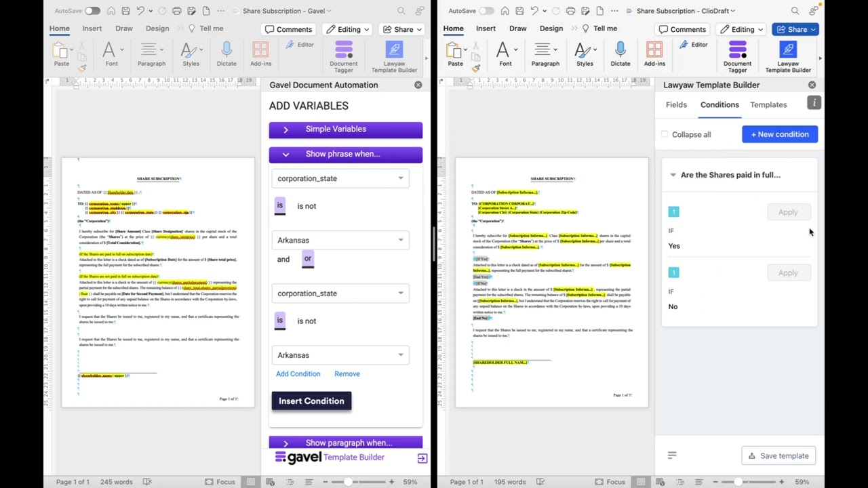Viewport: 868px width, 488px height.
Task: Open Lawyaw Template Builder in ClioDraft window ribbon
Action: [788, 56]
